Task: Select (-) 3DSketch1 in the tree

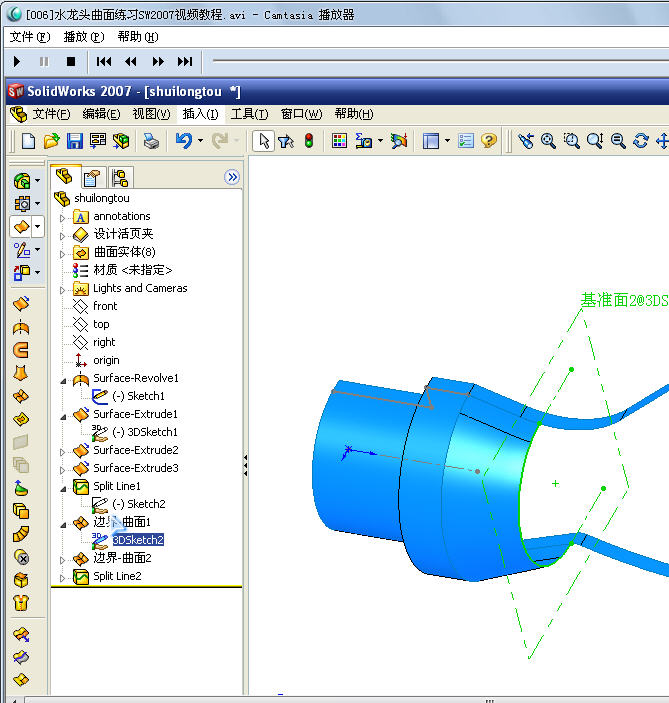Action: pyautogui.click(x=144, y=432)
